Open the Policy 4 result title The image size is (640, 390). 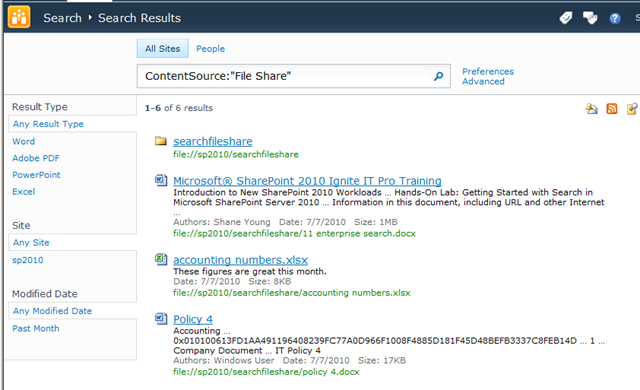193,319
